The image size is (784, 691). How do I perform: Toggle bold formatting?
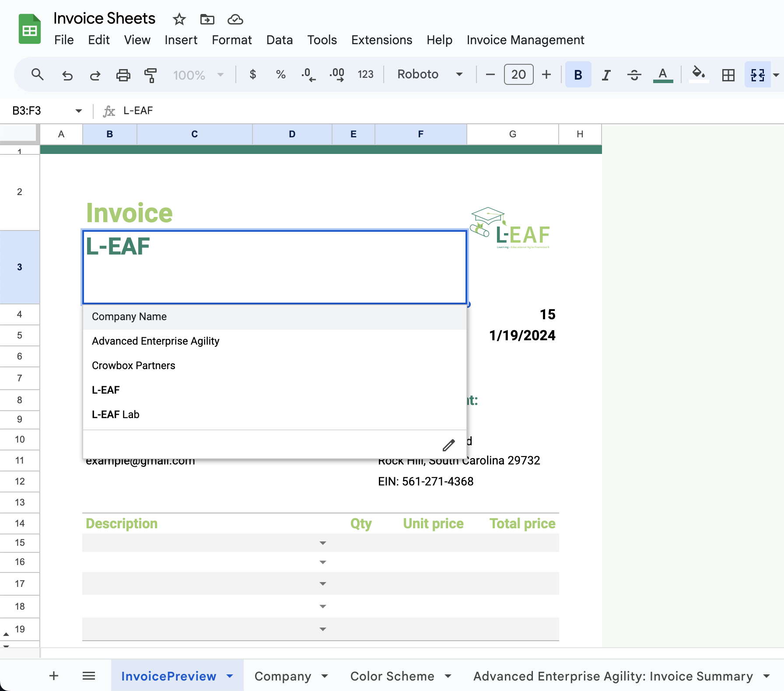click(x=578, y=75)
